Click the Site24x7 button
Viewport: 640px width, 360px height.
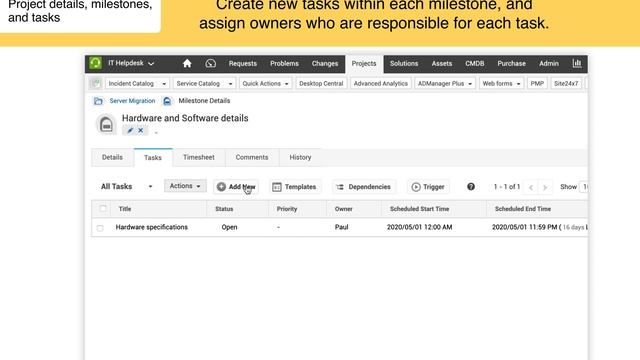tap(566, 83)
